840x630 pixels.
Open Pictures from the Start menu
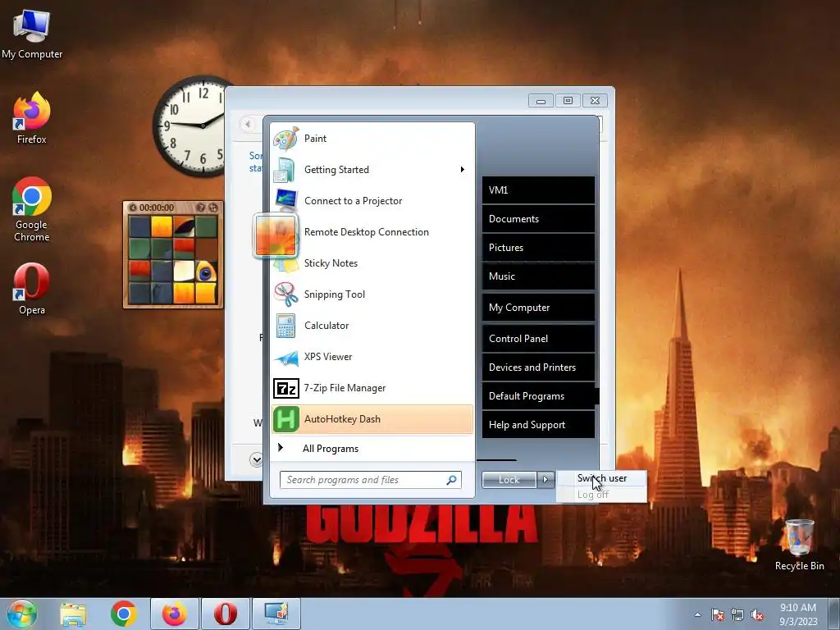(x=538, y=248)
